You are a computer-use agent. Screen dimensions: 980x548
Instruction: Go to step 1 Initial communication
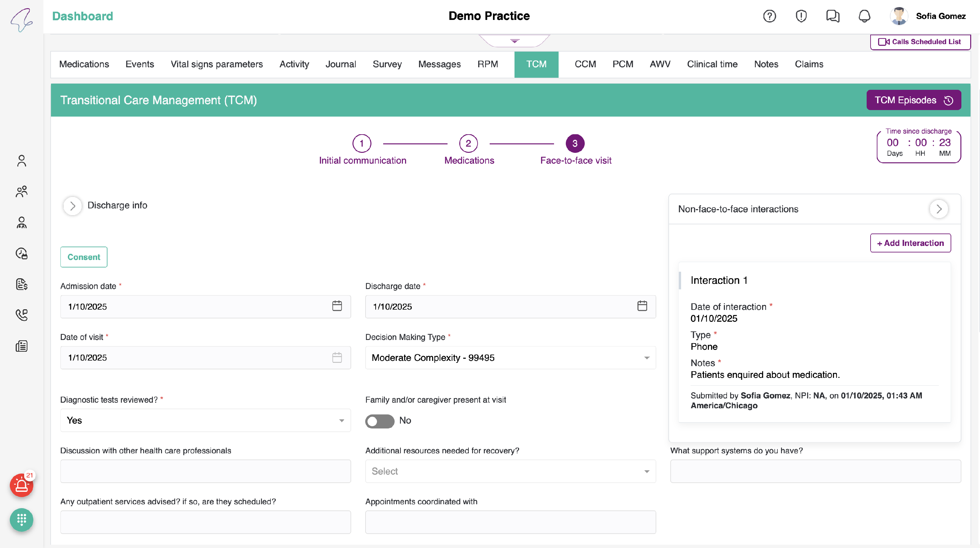pyautogui.click(x=361, y=143)
